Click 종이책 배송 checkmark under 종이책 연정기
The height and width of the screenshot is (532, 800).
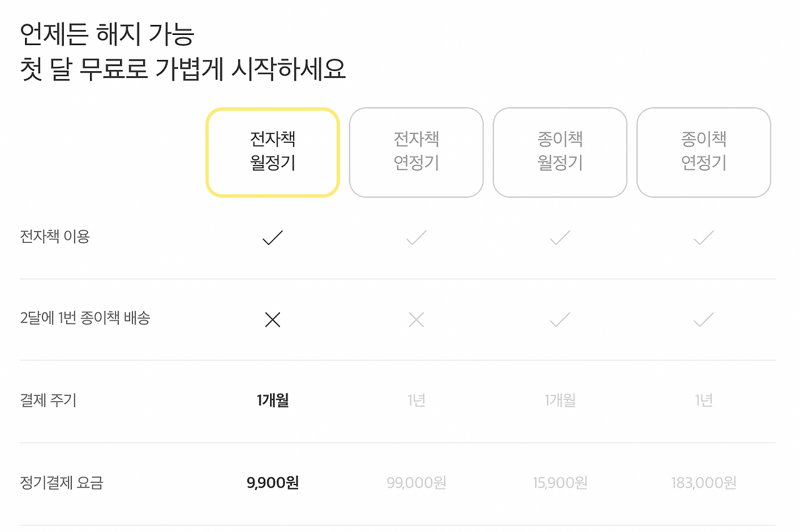[x=704, y=320]
